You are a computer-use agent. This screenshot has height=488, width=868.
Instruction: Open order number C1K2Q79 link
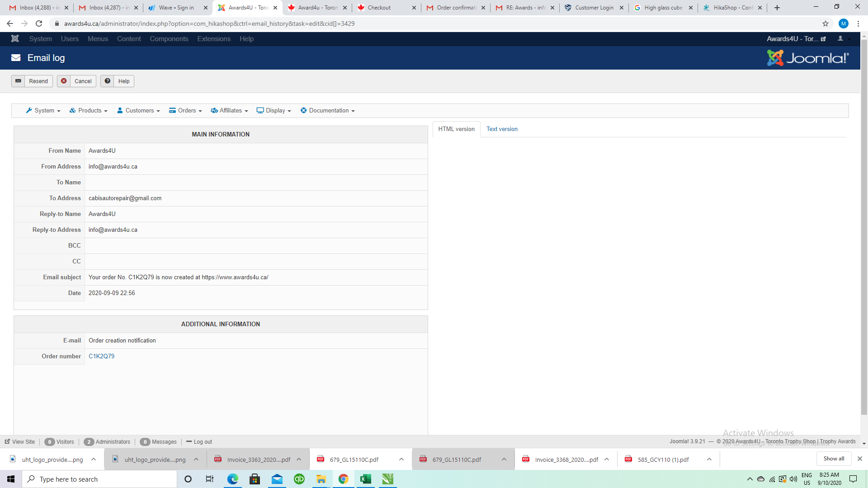pyautogui.click(x=101, y=357)
